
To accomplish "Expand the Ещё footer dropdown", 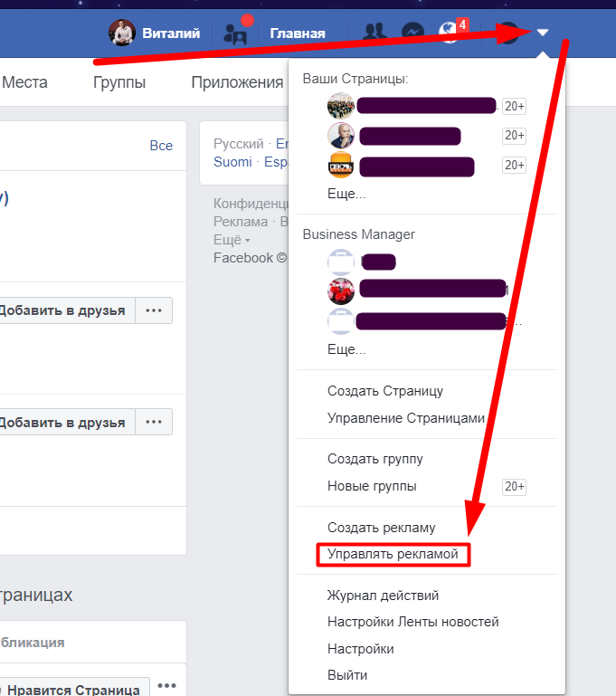I will point(232,240).
